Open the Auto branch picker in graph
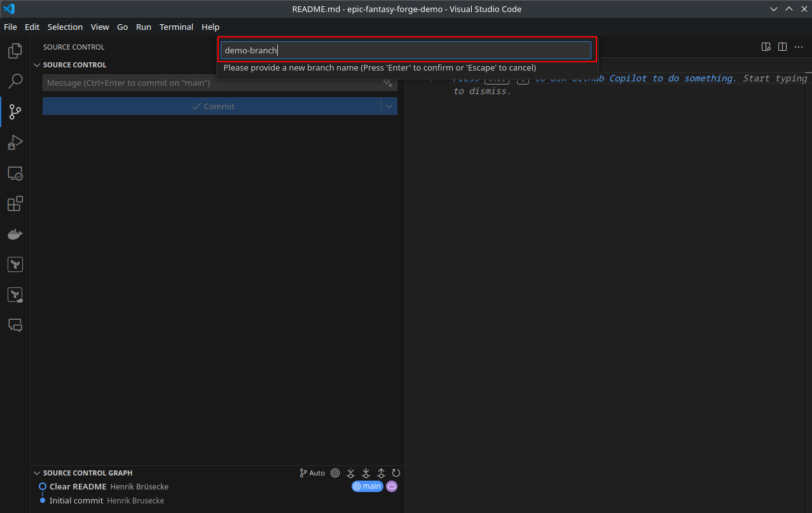Image resolution: width=812 pixels, height=513 pixels. pyautogui.click(x=312, y=473)
